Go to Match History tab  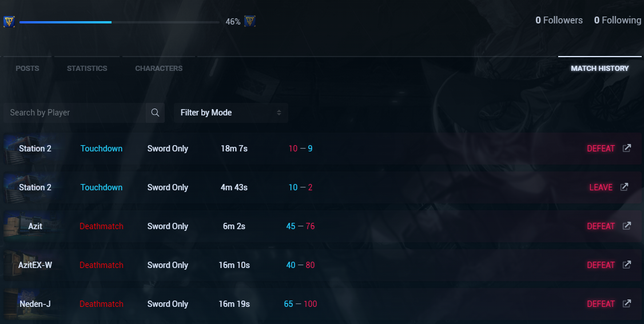599,69
